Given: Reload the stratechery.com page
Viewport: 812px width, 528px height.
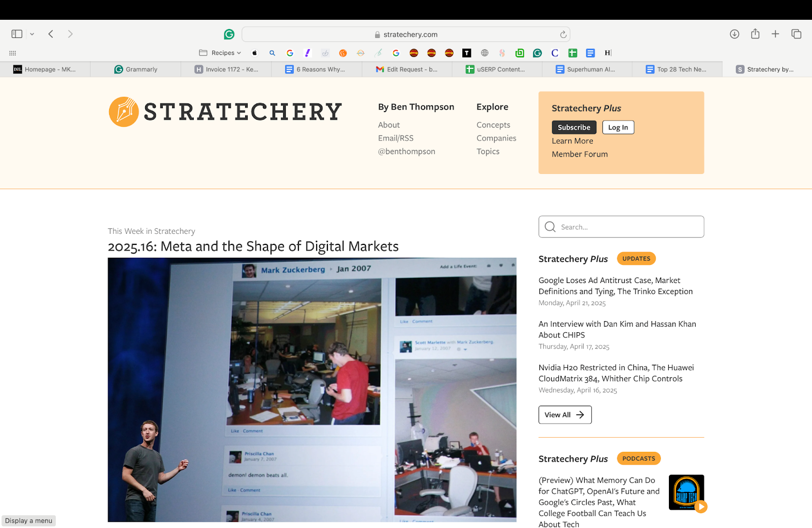Looking at the screenshot, I should [x=563, y=34].
